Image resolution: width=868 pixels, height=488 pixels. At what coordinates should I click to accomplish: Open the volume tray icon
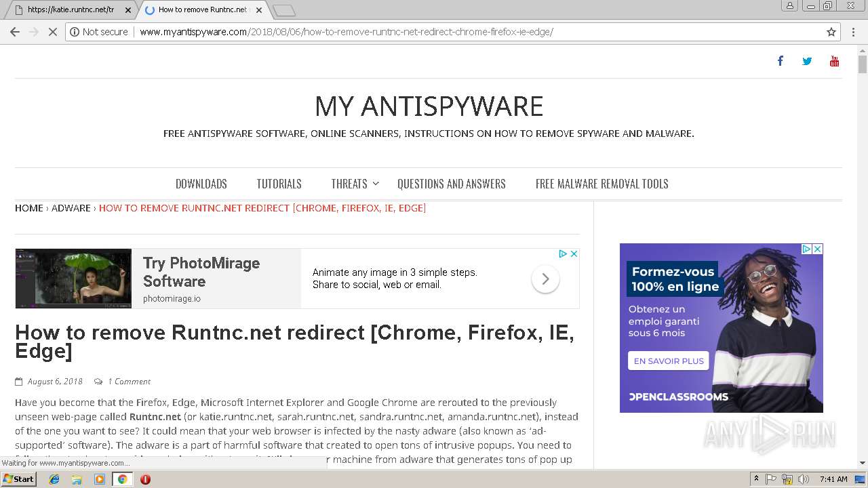[x=803, y=479]
